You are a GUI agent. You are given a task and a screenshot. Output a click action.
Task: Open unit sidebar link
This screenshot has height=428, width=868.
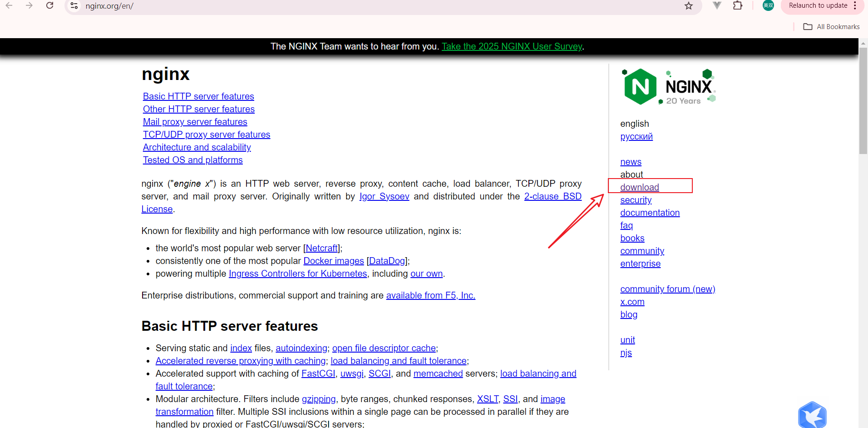point(628,340)
